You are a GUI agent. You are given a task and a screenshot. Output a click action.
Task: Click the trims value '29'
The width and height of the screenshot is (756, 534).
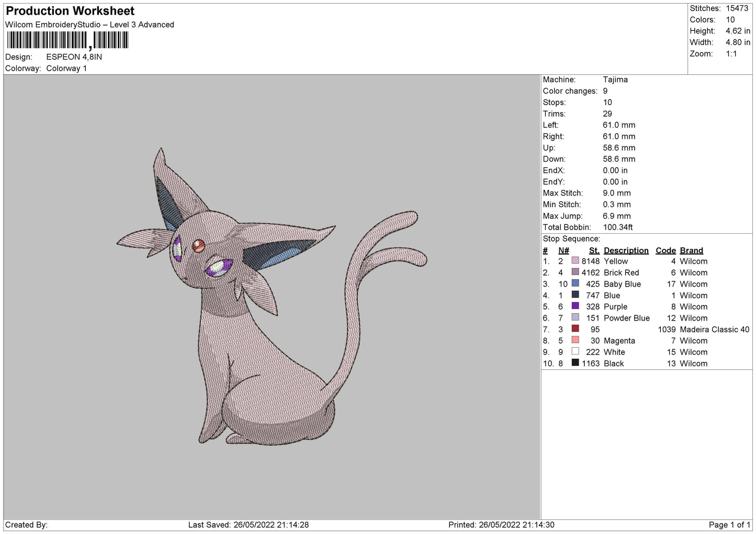coord(607,113)
